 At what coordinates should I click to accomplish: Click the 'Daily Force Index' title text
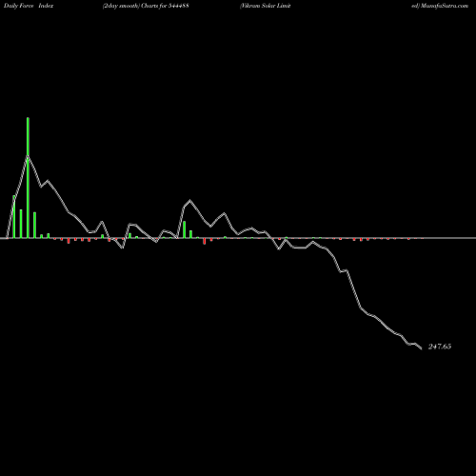pos(29,6)
